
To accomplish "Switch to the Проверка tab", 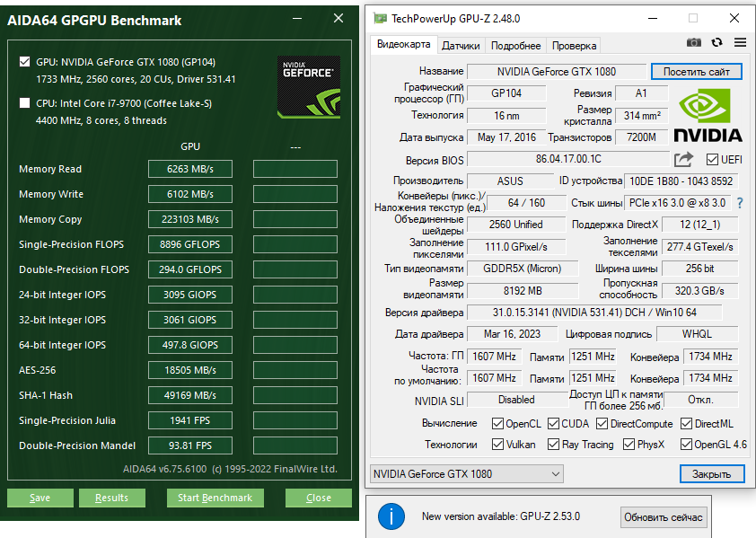I will pos(574,46).
